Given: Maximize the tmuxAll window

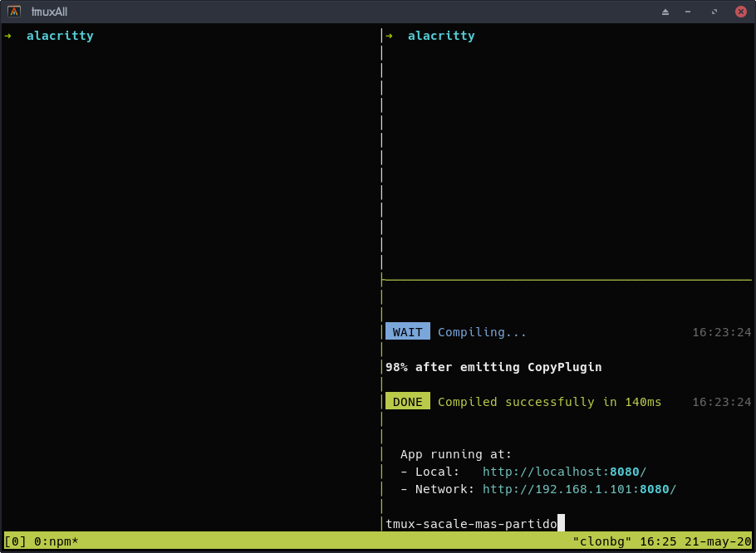Looking at the screenshot, I should point(714,12).
